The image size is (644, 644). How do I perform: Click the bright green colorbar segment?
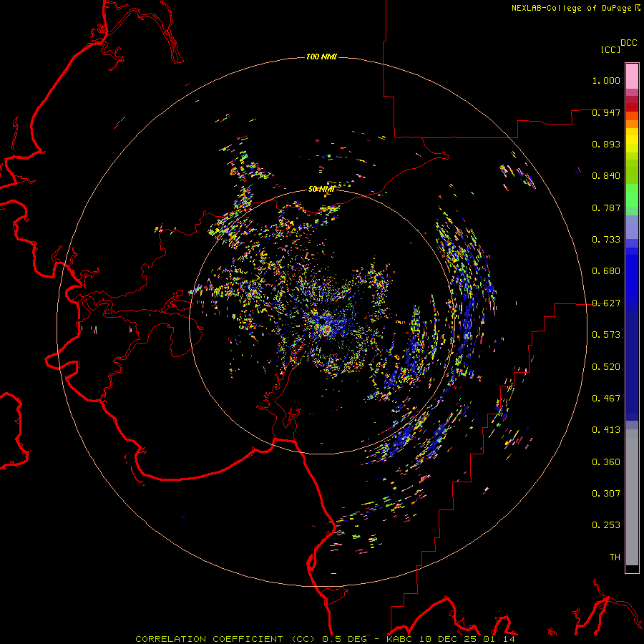click(632, 195)
